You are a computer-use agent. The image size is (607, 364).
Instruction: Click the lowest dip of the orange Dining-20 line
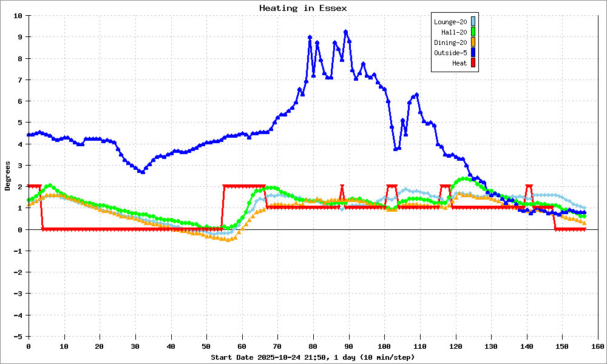(x=228, y=240)
